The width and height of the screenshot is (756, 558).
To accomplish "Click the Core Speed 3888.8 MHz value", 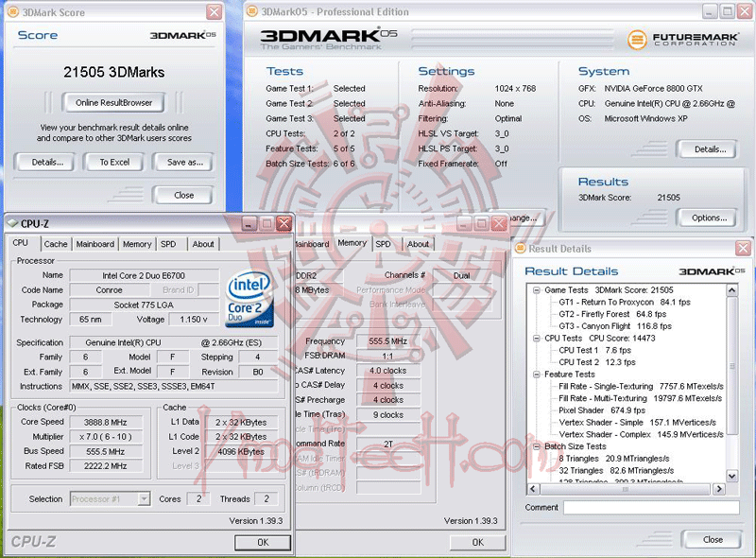I will (x=106, y=423).
